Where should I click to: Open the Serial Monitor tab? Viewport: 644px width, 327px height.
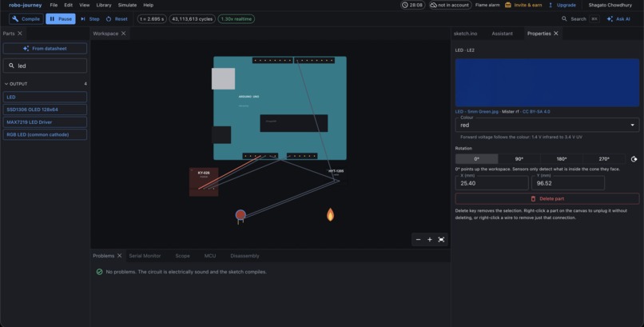point(145,256)
